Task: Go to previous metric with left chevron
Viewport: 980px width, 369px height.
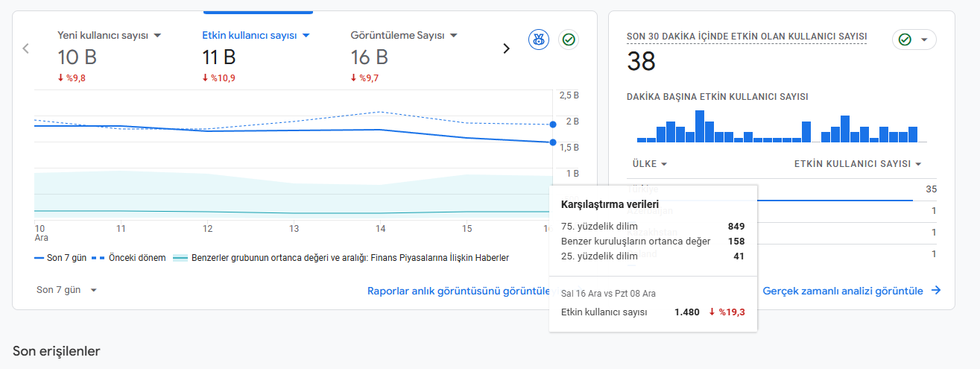Action: 25,48
